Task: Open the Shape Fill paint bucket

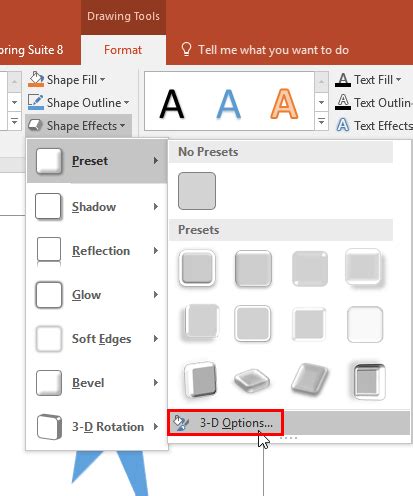Action: [36, 80]
